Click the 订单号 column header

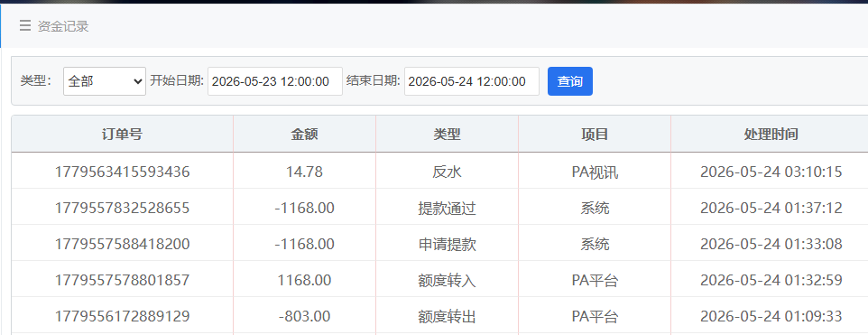click(123, 134)
